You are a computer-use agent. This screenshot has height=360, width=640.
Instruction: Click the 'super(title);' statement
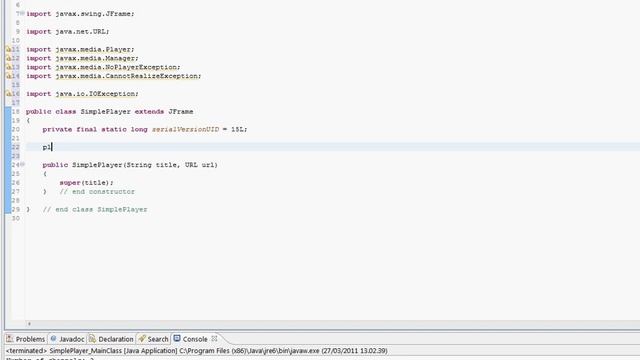click(x=87, y=183)
